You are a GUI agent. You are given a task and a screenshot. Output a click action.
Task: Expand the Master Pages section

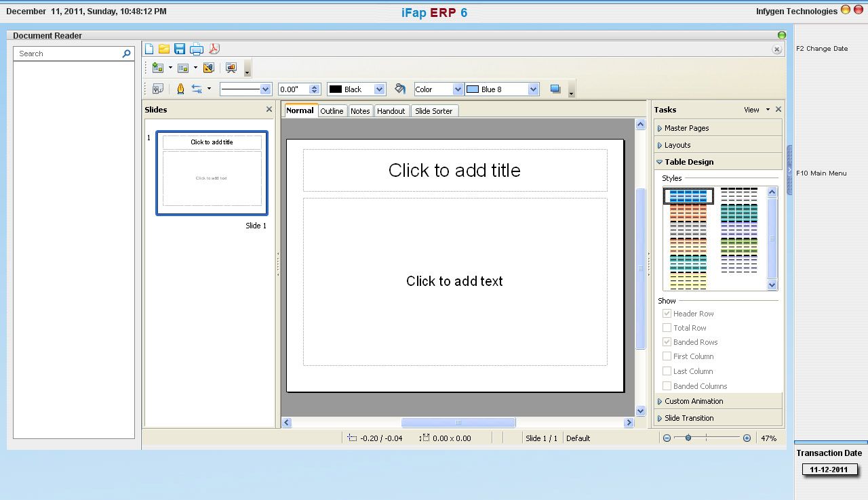(718, 128)
